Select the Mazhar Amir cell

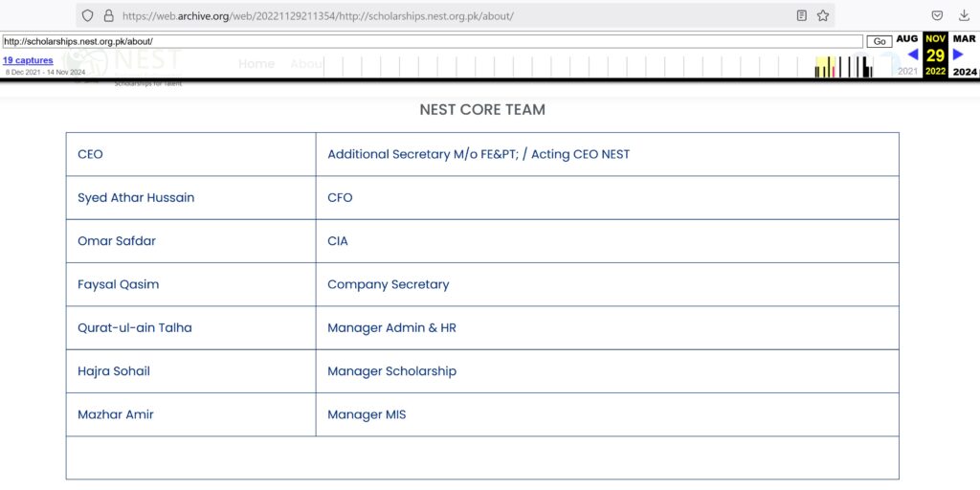(190, 414)
